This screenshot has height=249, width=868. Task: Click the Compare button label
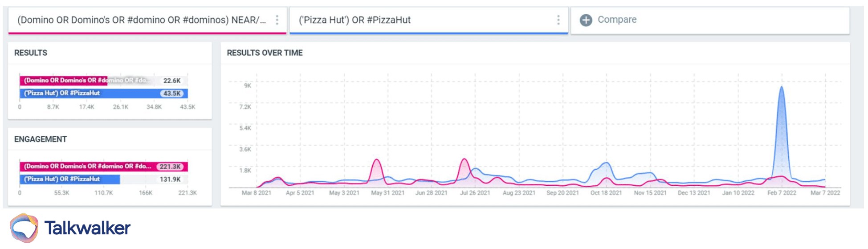coord(617,20)
